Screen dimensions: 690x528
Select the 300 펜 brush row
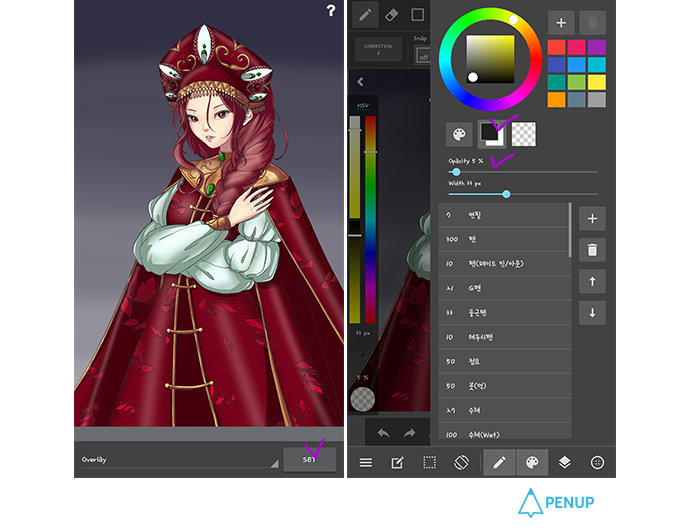click(x=503, y=239)
